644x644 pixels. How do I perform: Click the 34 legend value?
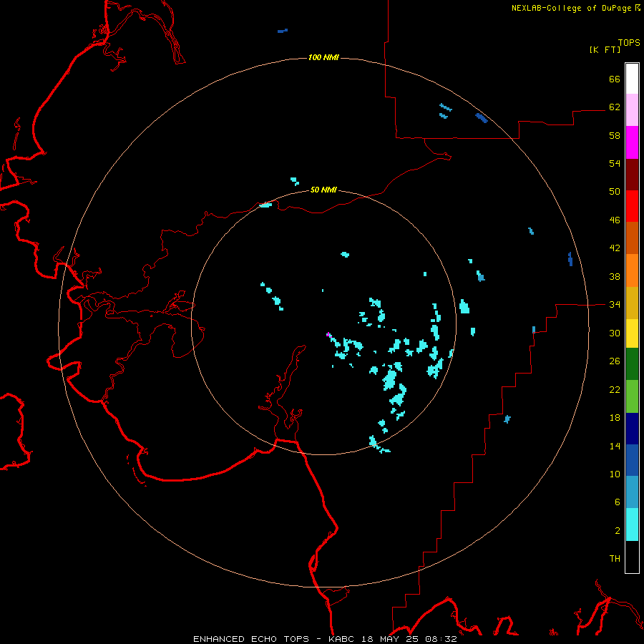[615, 304]
